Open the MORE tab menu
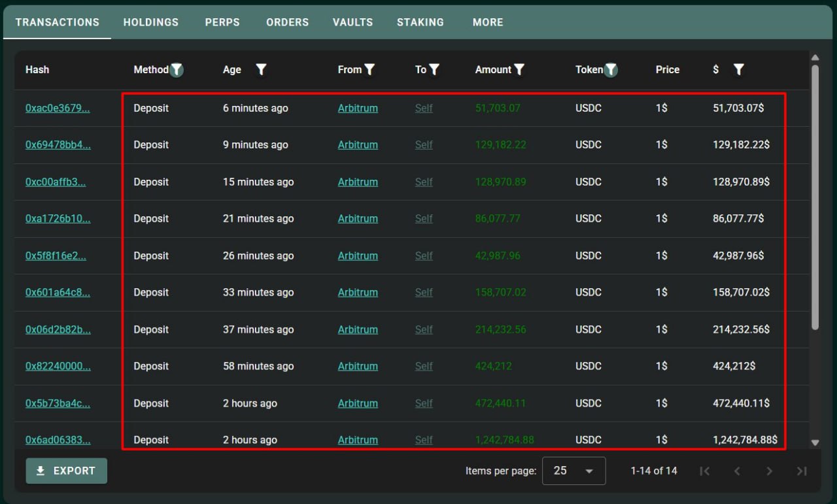Image resolution: width=837 pixels, height=504 pixels. (x=488, y=22)
